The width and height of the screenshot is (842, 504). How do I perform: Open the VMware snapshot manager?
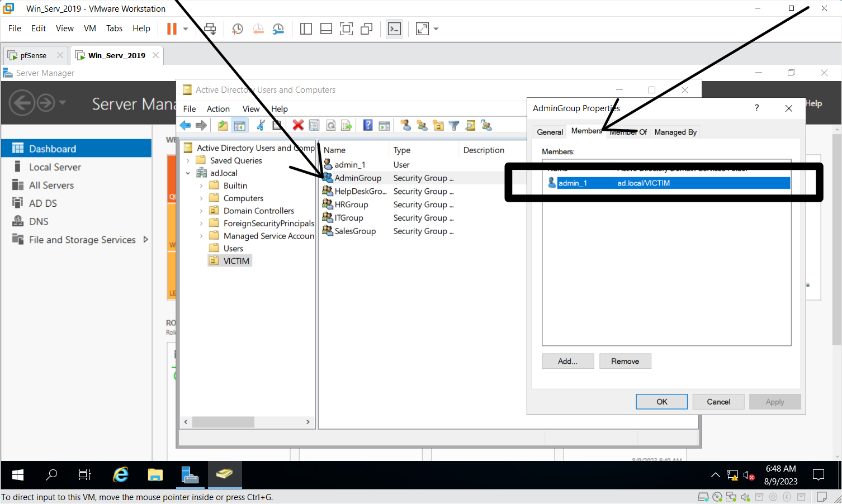click(x=278, y=28)
